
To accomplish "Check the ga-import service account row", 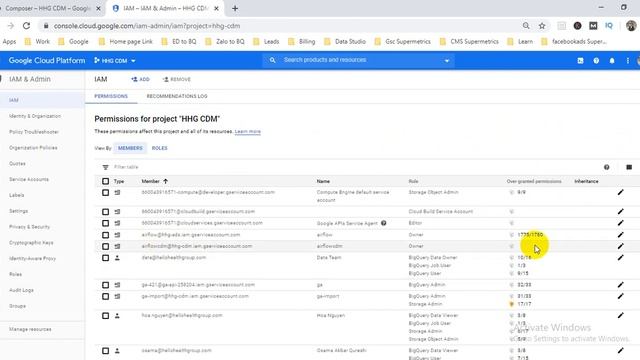I will pyautogui.click(x=105, y=296).
